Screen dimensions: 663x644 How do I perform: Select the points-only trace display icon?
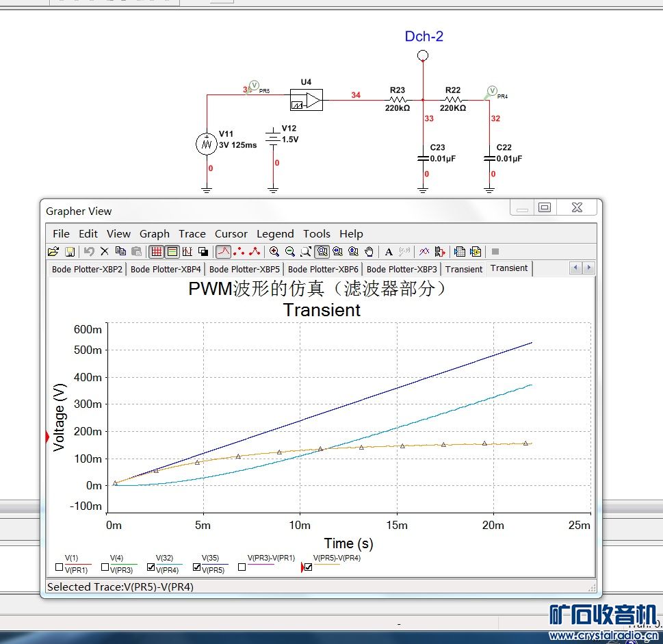[x=239, y=252]
